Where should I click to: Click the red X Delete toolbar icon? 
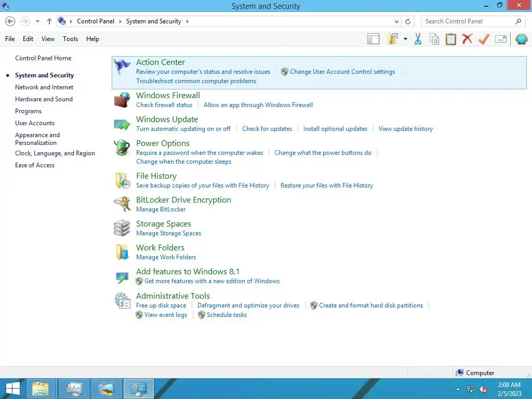coord(467,38)
